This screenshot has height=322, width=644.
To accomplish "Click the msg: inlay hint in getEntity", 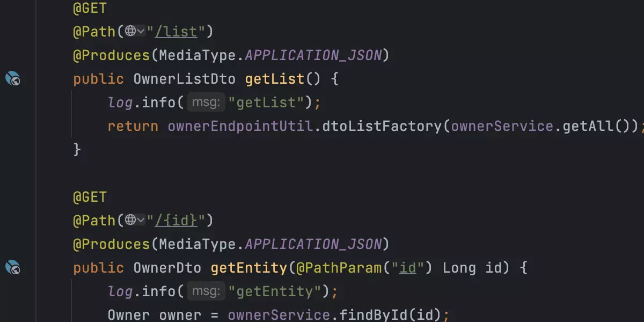I will (206, 291).
